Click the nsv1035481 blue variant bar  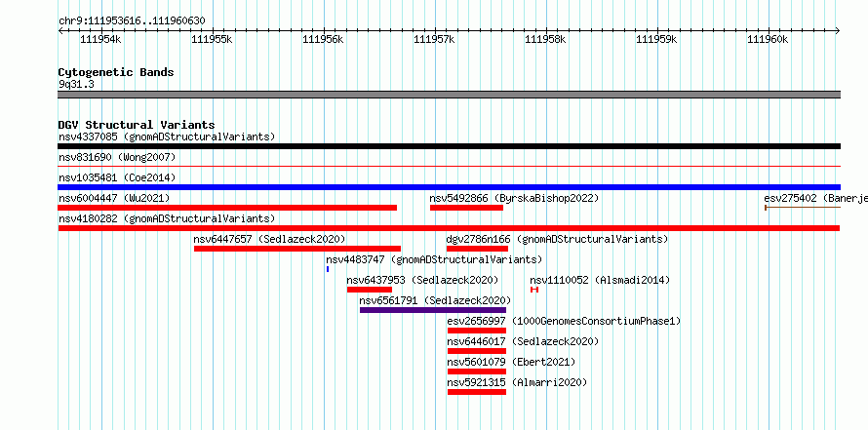449,187
